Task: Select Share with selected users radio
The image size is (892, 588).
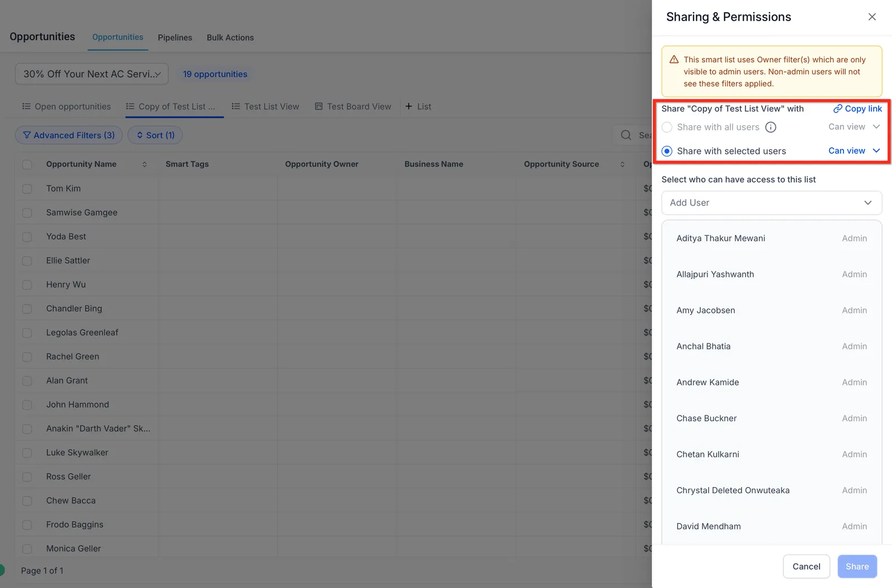Action: click(667, 151)
